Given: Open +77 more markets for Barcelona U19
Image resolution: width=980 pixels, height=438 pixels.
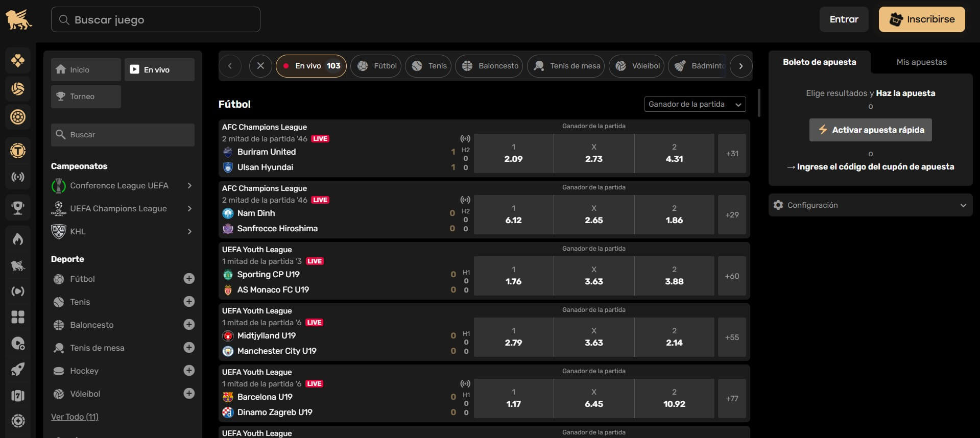Looking at the screenshot, I should (732, 398).
